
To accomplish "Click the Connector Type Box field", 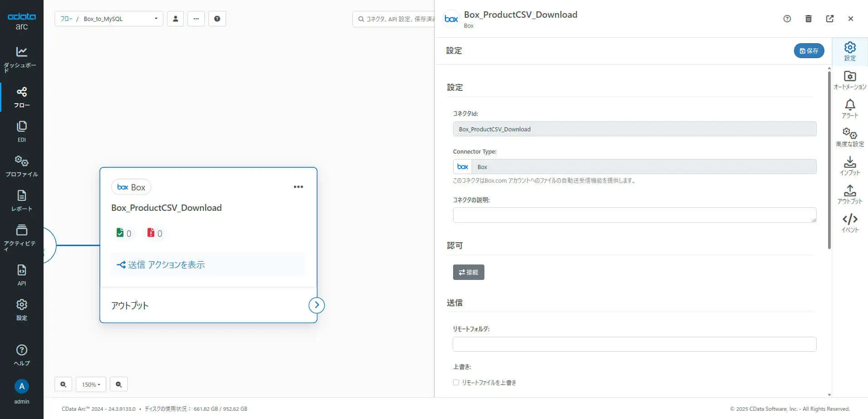I will (x=635, y=167).
